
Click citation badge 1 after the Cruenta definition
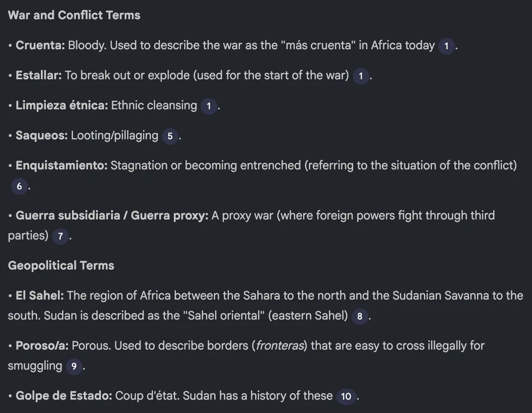[446, 46]
